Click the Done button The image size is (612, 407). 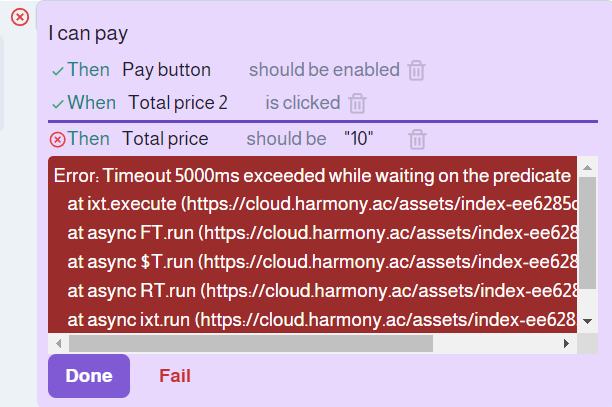point(89,376)
